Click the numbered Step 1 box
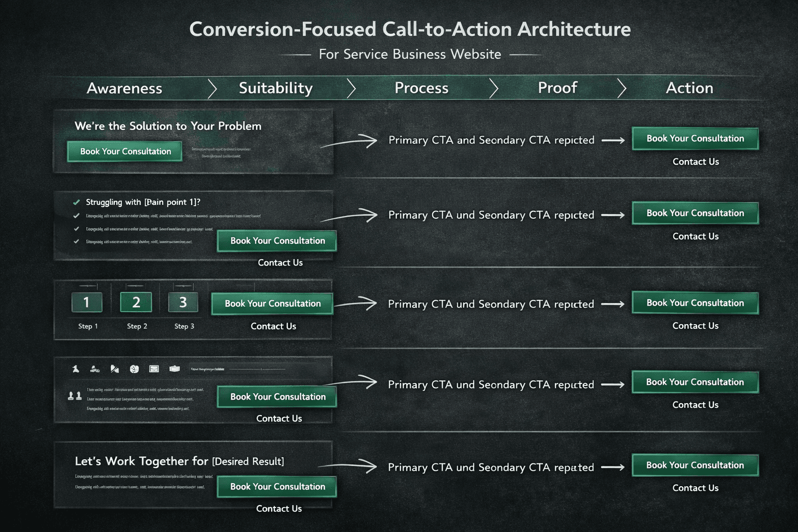 pos(87,302)
